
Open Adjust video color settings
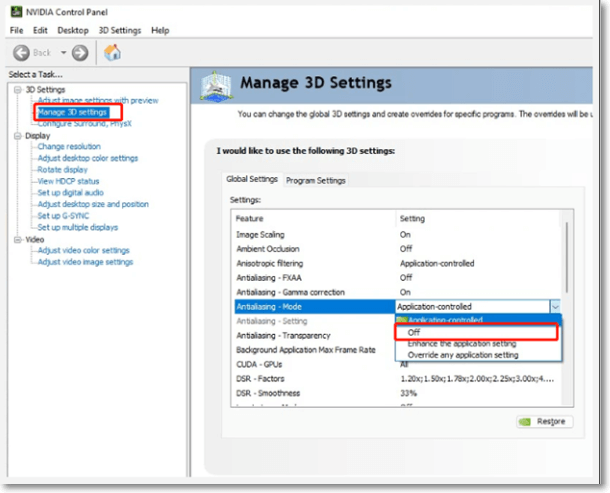(83, 250)
